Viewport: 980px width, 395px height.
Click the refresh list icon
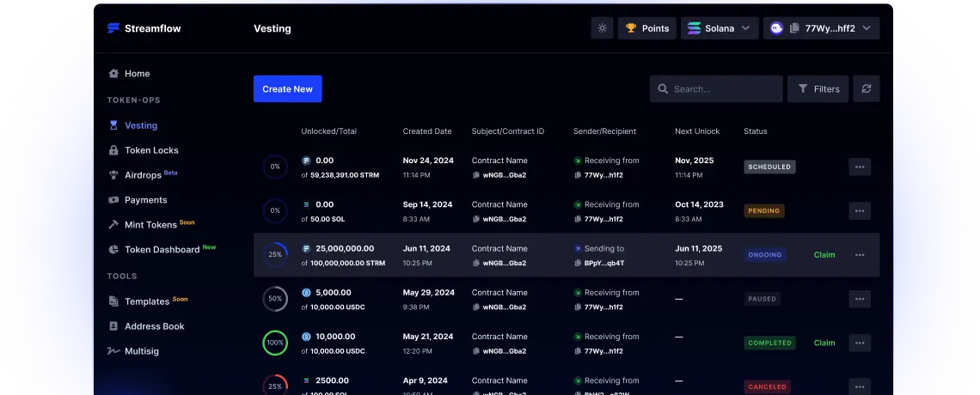[867, 88]
